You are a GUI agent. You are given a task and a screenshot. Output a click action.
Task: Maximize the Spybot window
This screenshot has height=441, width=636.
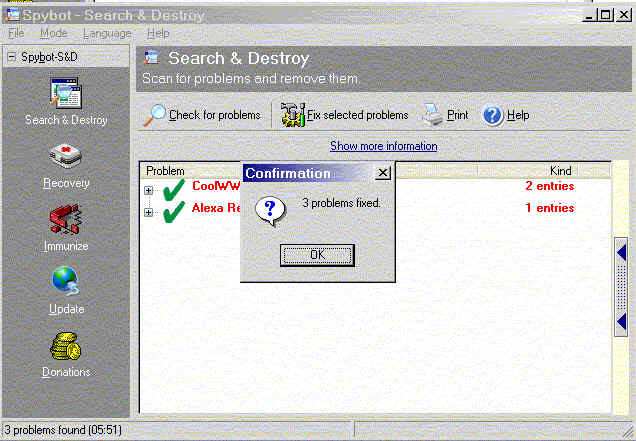606,15
